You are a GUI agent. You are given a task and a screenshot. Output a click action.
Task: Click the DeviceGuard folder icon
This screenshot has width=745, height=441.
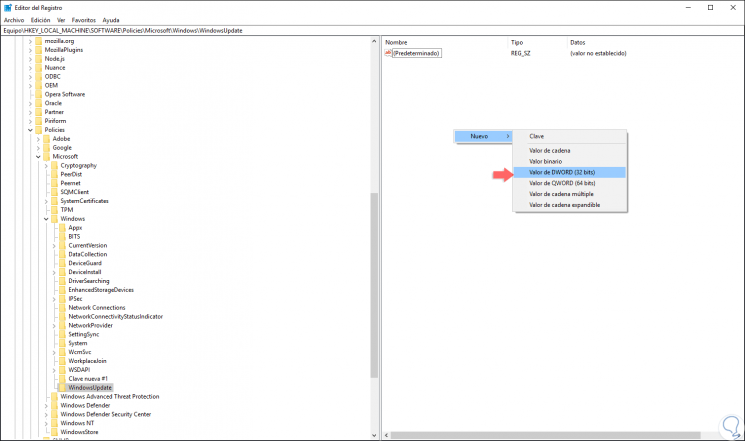coord(62,263)
